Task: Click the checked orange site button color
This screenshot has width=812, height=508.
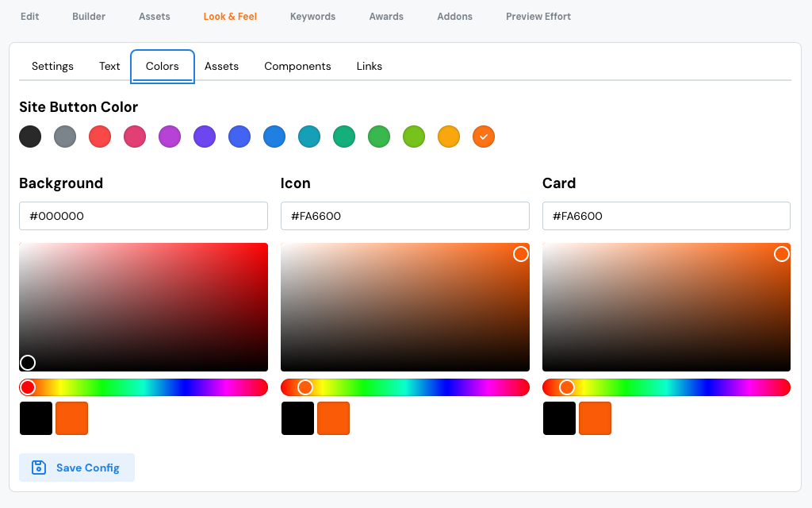Action: 484,137
